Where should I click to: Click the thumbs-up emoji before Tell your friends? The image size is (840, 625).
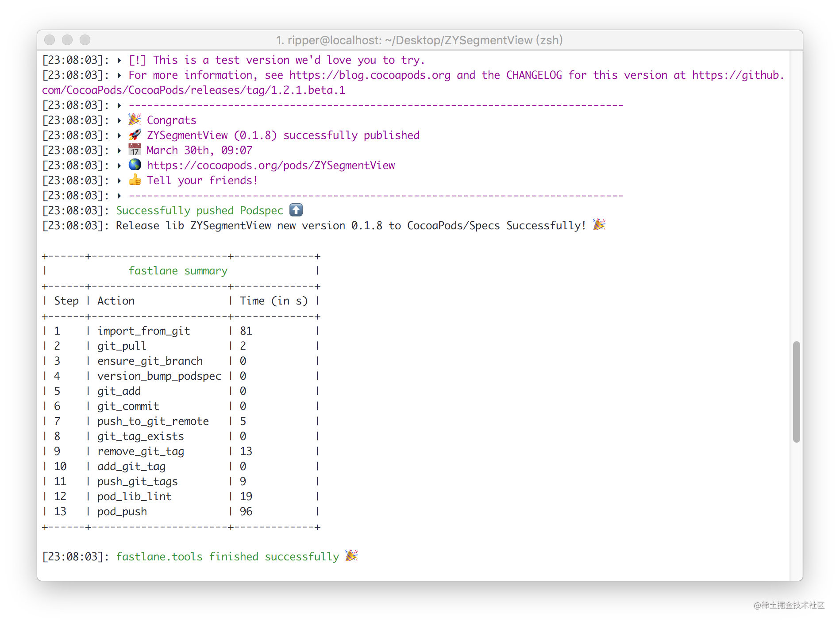coord(135,180)
